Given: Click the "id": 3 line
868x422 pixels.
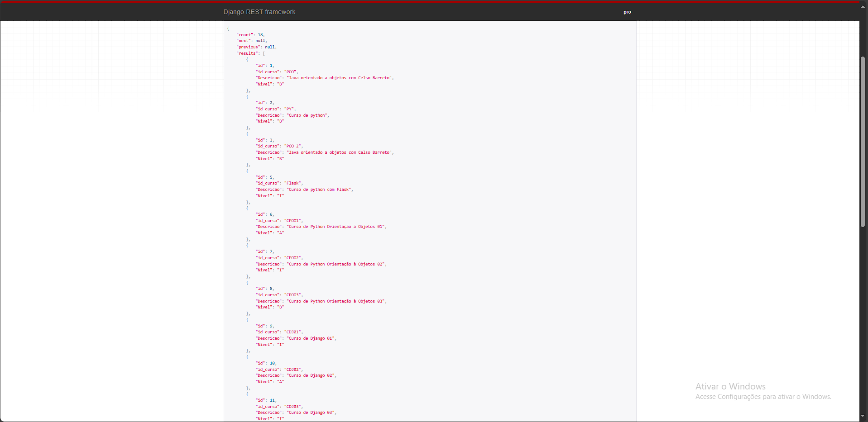Looking at the screenshot, I should click(265, 140).
